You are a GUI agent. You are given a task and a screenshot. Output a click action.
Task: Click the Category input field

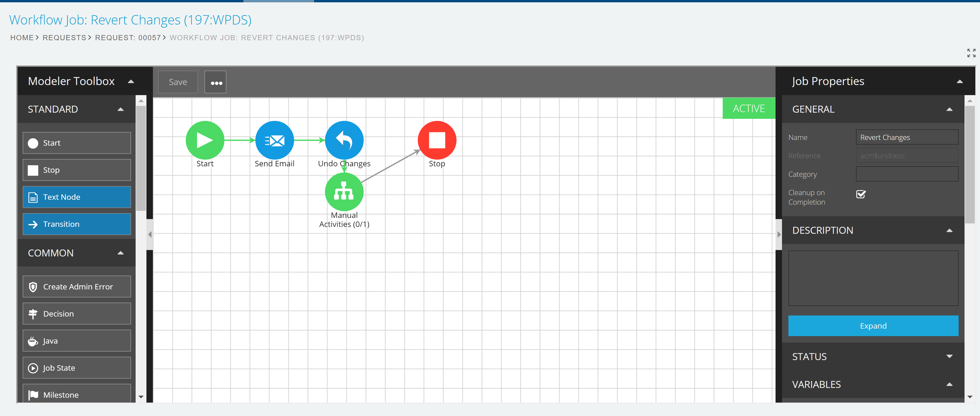pyautogui.click(x=907, y=174)
